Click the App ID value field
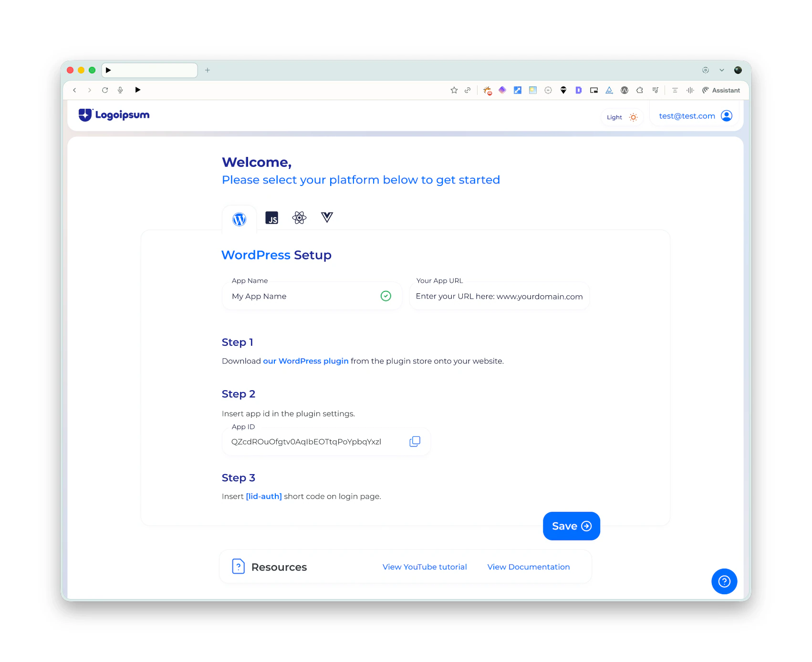The image size is (812, 662). click(x=326, y=442)
